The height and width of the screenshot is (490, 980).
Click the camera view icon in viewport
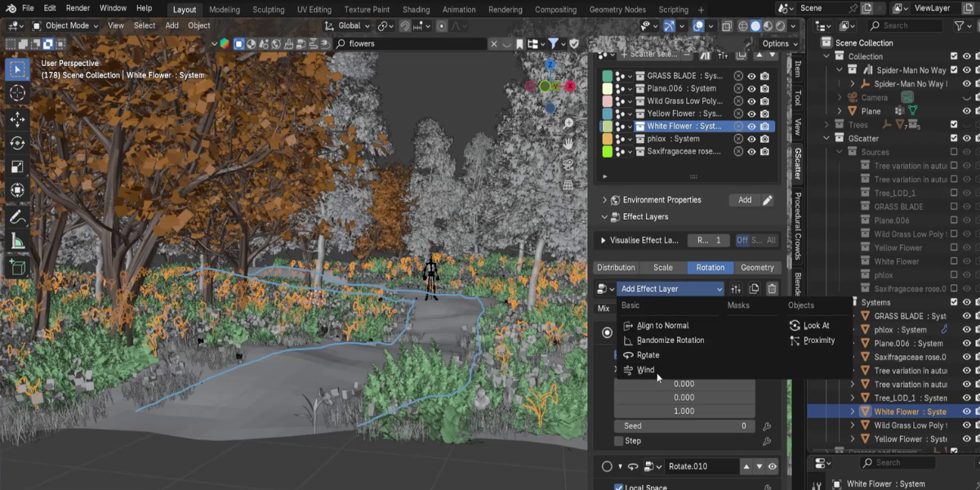(x=568, y=163)
